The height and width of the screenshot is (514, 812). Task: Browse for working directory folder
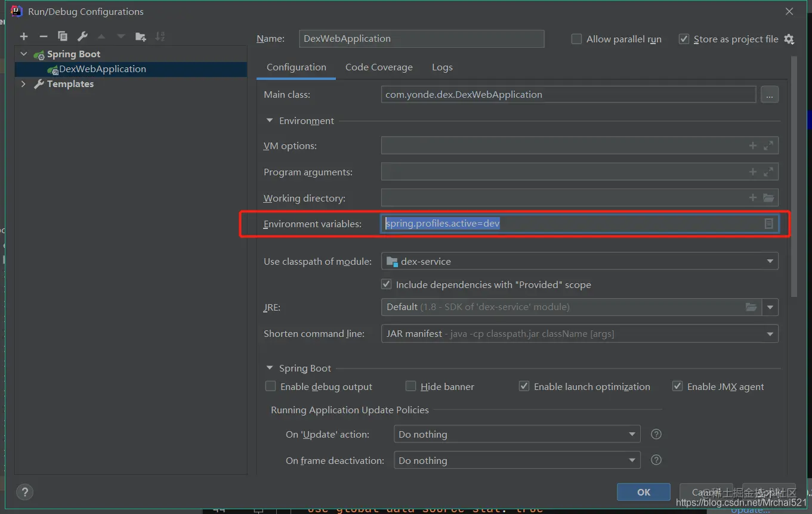(768, 198)
